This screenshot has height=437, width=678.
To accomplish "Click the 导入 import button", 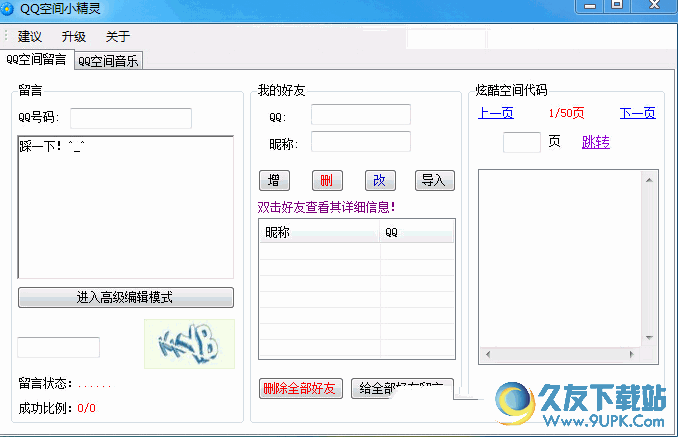I will point(435,180).
